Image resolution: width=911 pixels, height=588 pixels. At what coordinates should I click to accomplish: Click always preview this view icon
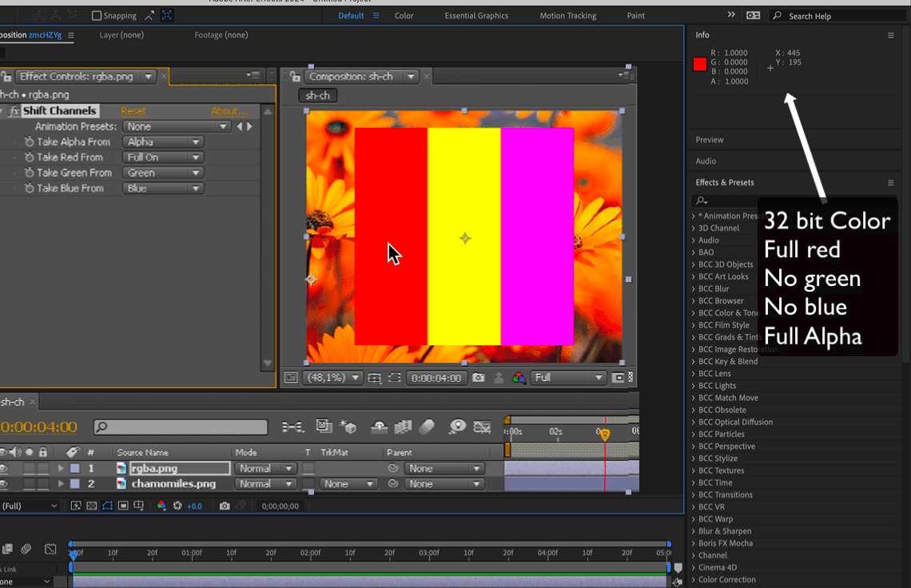(x=291, y=378)
